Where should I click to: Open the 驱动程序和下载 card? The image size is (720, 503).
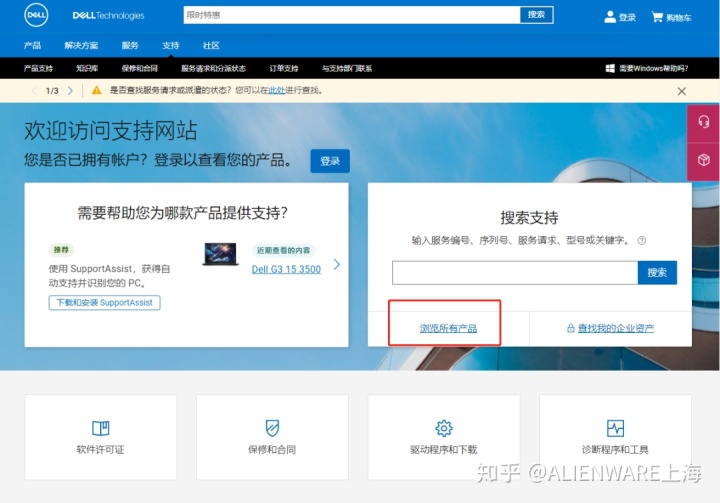444,437
